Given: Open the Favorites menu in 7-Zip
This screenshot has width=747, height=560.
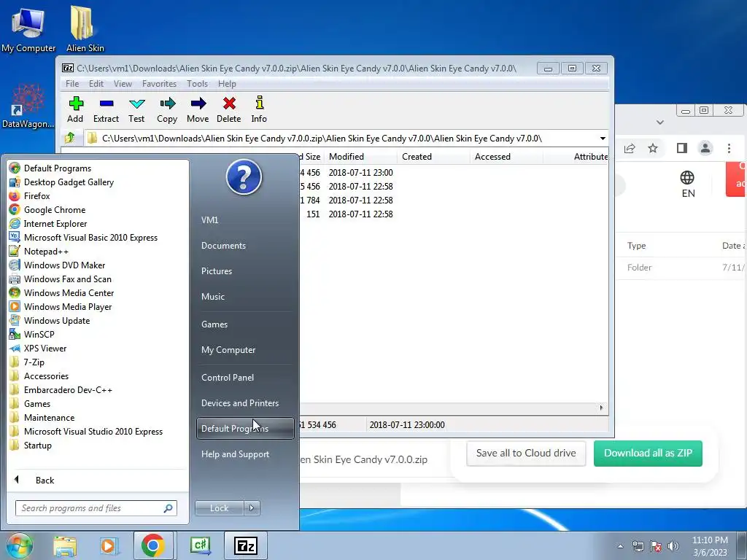Looking at the screenshot, I should [159, 83].
